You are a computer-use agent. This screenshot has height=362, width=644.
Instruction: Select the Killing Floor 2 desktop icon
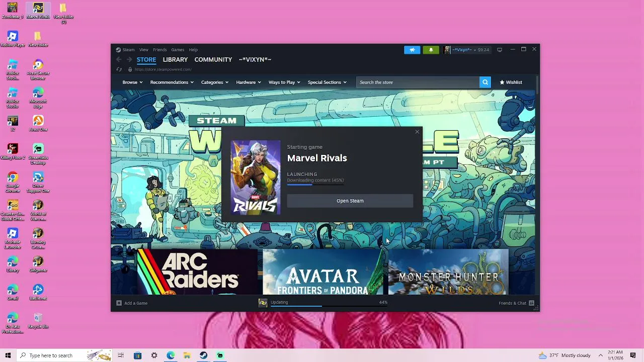click(13, 152)
